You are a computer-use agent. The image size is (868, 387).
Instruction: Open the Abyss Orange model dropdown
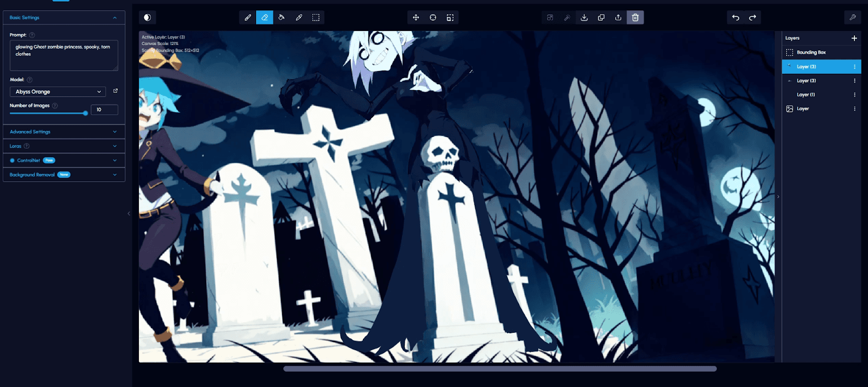(58, 92)
